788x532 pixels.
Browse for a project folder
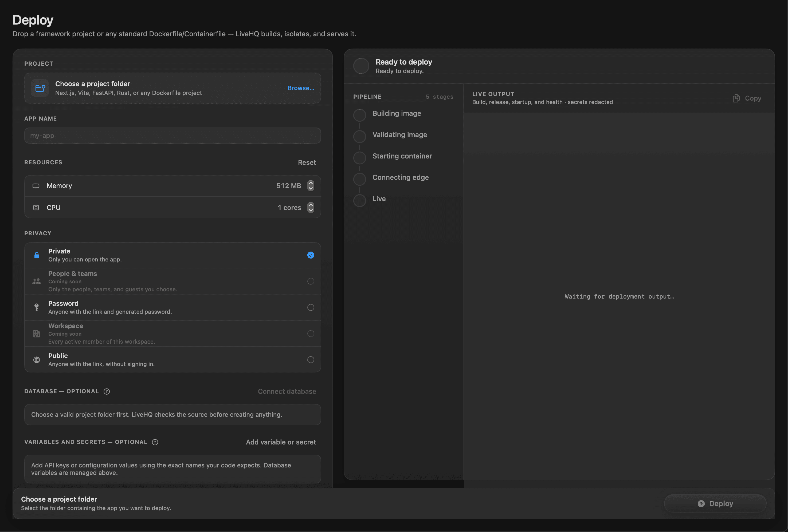pos(301,88)
